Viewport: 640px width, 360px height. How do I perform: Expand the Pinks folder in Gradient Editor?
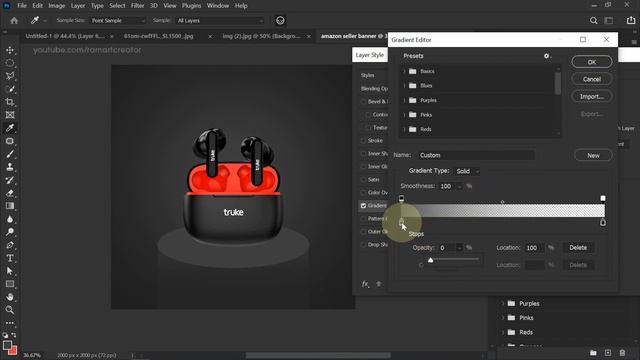coord(404,115)
